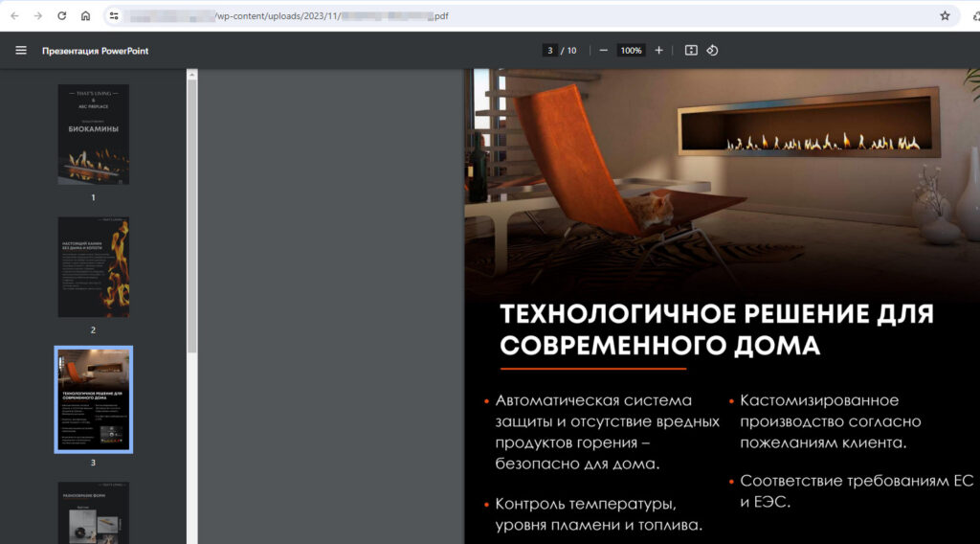Click the zoom in plus button
Screen dimensions: 980x544
pos(658,51)
